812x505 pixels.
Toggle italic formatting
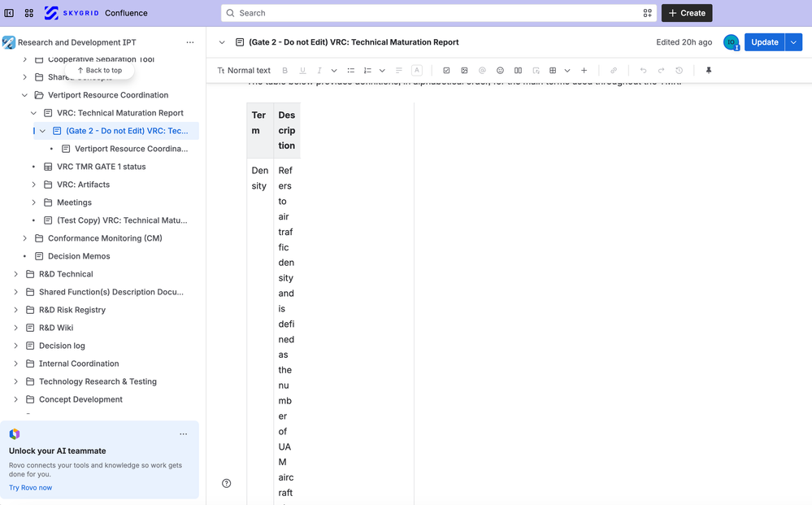[319, 71]
